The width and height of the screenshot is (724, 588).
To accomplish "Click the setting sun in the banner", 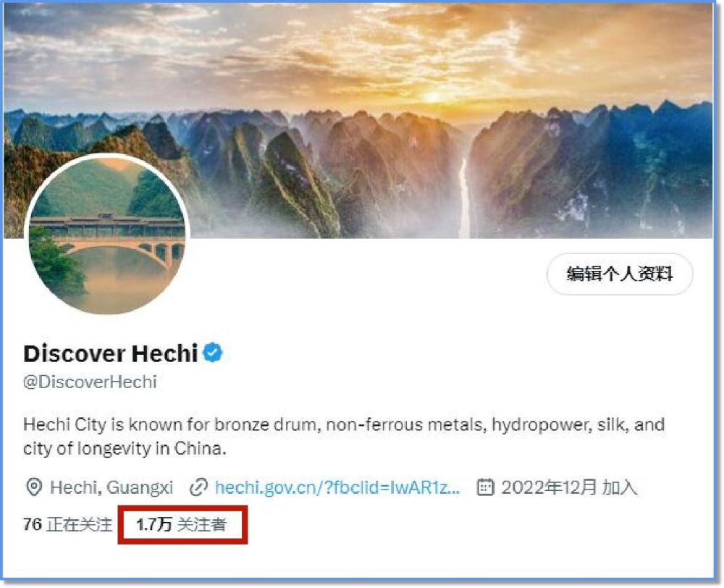I will pos(433,97).
